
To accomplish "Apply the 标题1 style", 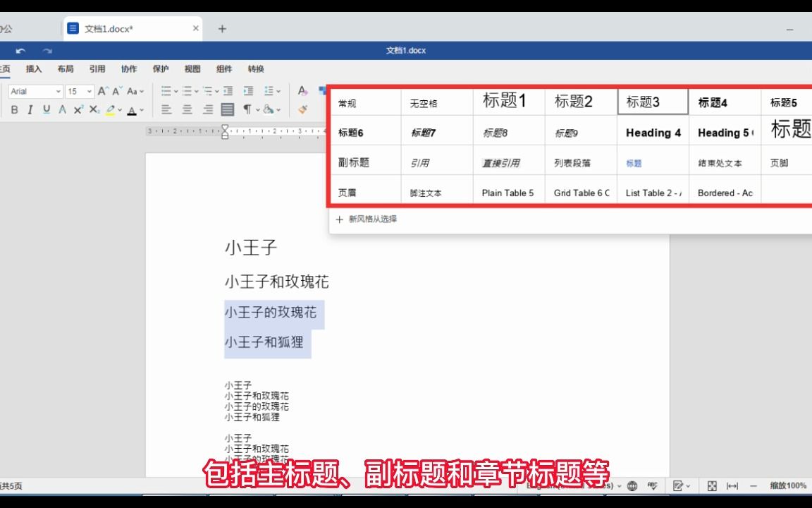I will pos(506,101).
